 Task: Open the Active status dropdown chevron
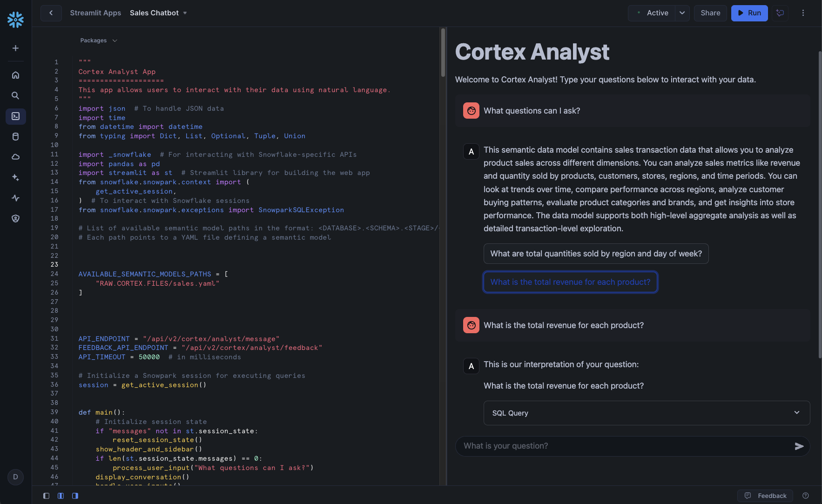click(x=682, y=13)
